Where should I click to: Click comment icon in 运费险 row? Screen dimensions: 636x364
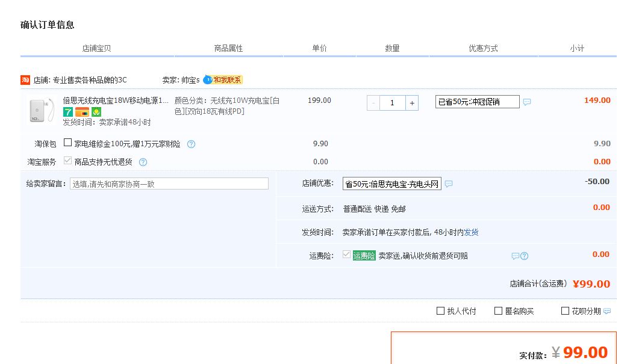click(515, 256)
